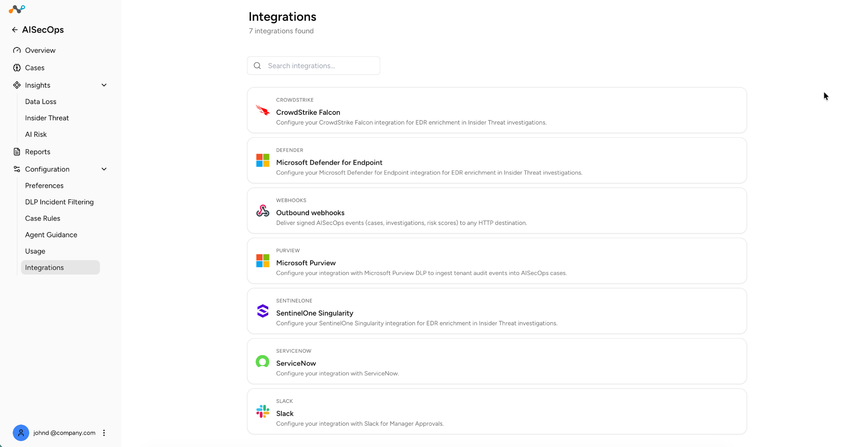Viewport: 868px width, 447px height.
Task: Click the WEBHOOKS category label
Action: (x=291, y=200)
